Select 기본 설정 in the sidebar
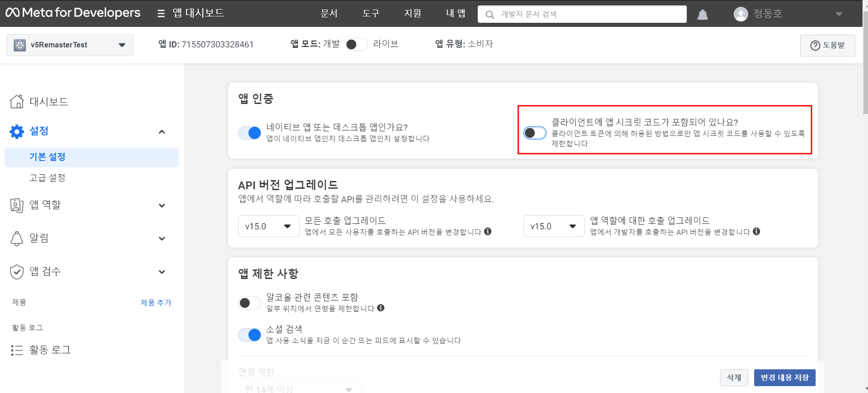The image size is (868, 393). click(92, 157)
